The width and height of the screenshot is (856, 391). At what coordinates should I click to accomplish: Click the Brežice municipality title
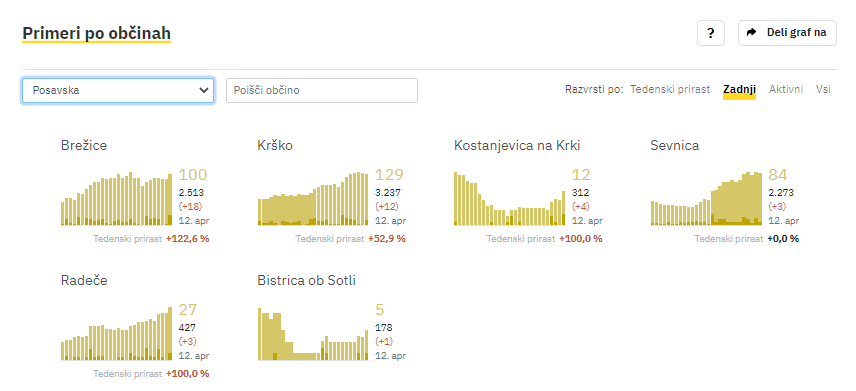click(x=84, y=145)
